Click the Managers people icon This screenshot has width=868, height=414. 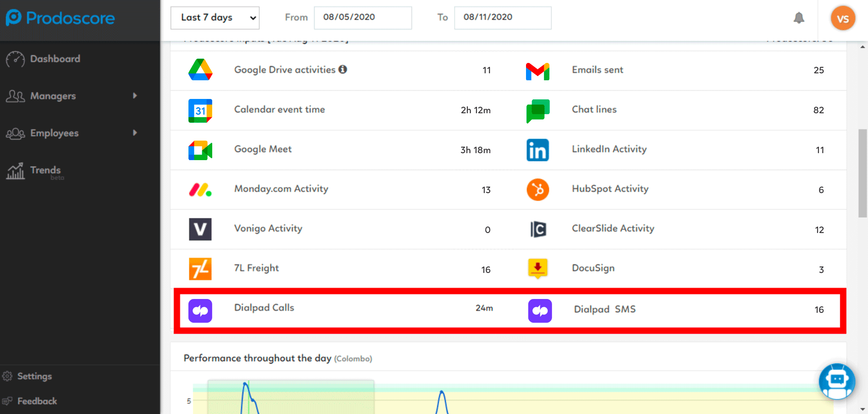15,96
